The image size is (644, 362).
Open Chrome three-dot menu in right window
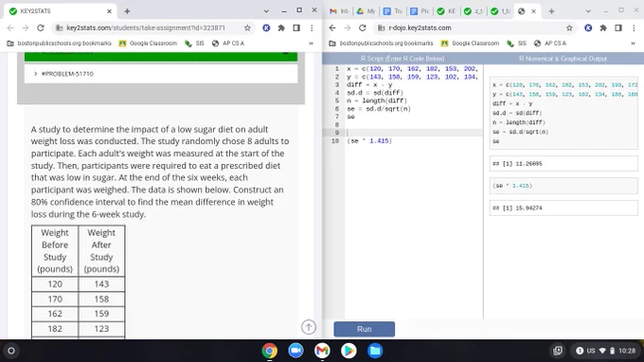[x=634, y=27]
